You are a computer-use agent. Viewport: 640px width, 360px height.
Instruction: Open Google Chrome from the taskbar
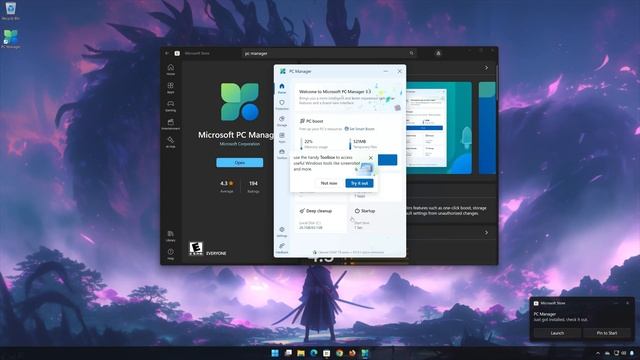(340, 353)
